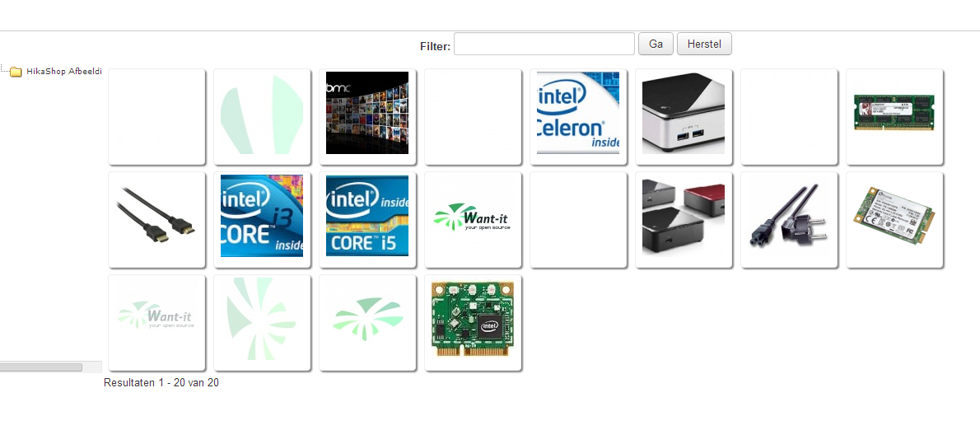The height and width of the screenshot is (444, 980).
Task: Click the Filter: label
Action: tap(435, 45)
